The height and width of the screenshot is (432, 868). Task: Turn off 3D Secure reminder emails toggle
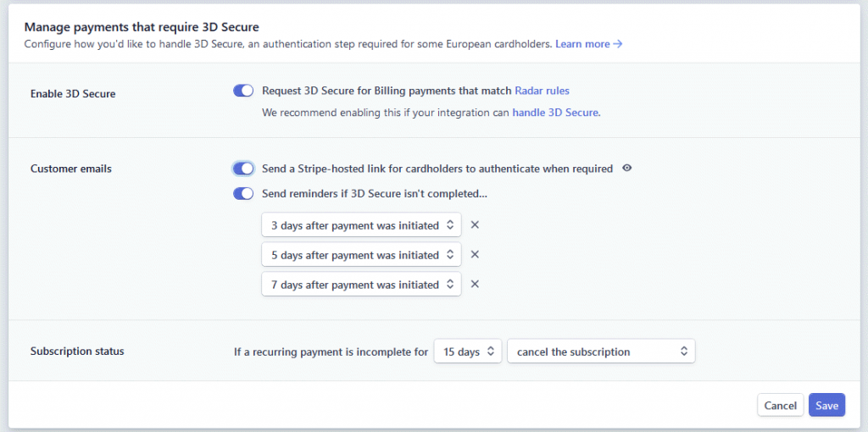pos(243,194)
